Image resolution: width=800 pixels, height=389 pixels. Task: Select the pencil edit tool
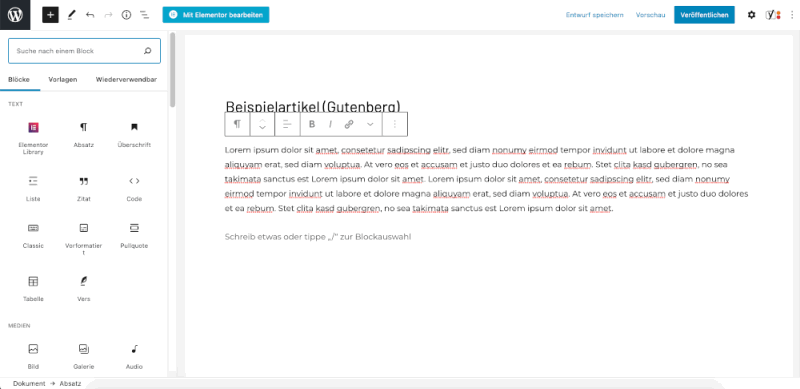coord(71,15)
